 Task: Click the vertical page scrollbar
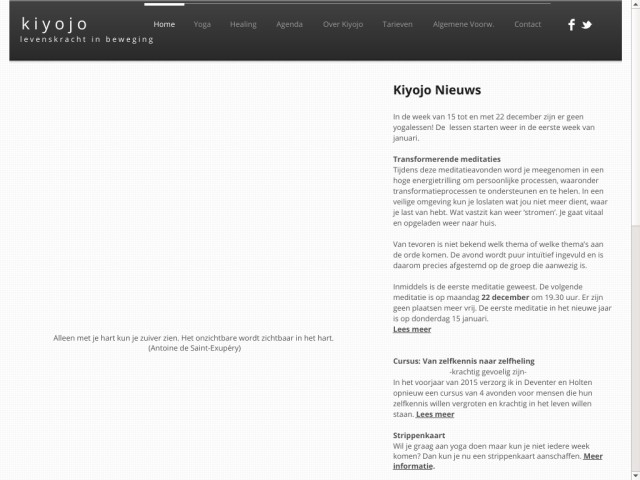[x=633, y=250]
